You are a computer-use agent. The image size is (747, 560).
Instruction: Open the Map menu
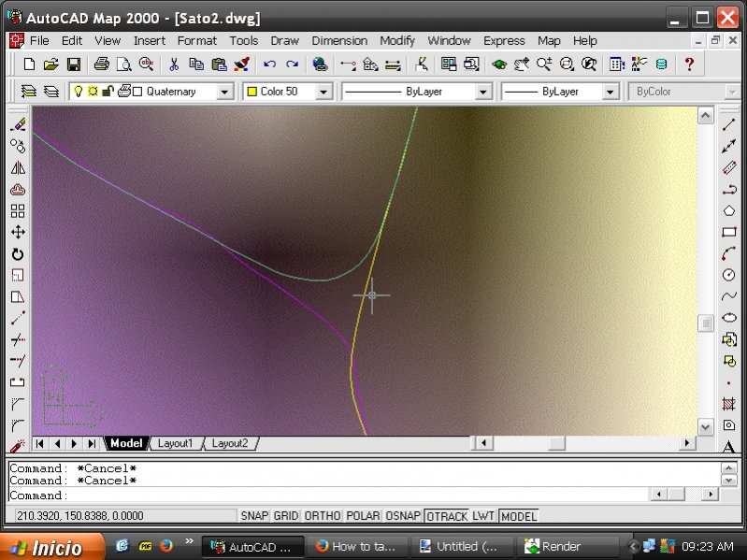pyautogui.click(x=549, y=41)
